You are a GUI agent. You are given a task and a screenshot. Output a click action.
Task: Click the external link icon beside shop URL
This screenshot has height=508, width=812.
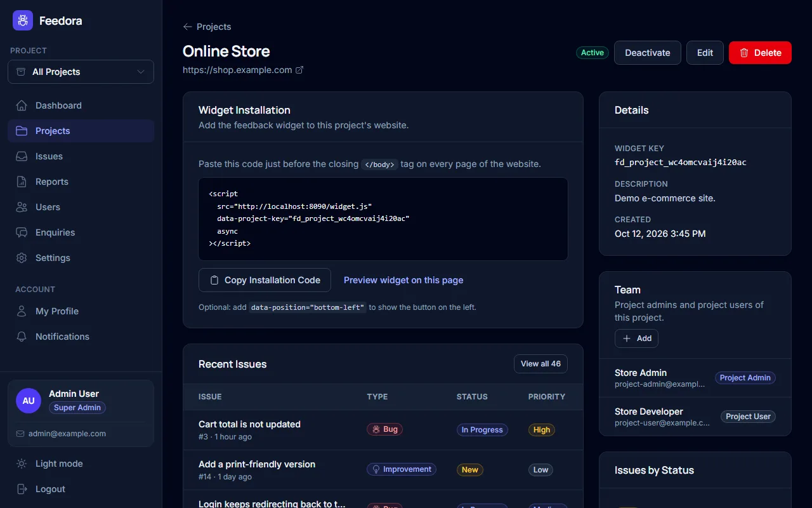pos(300,70)
